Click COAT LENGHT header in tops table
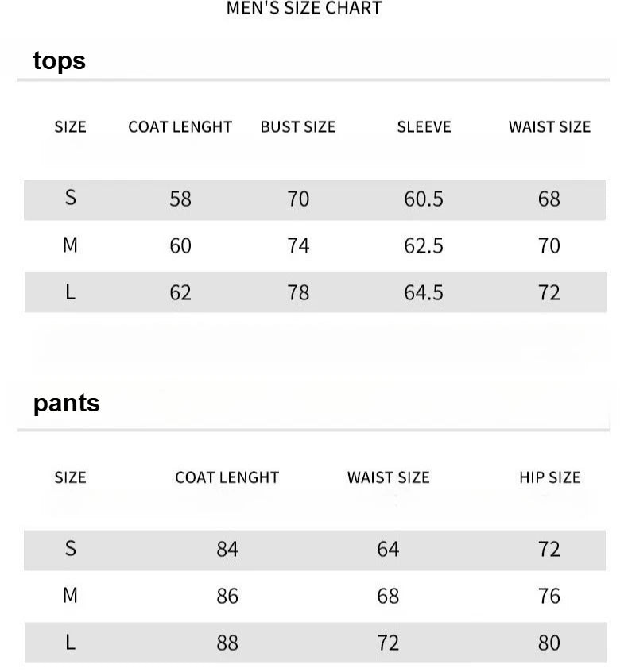Viewport: 628px width, 672px height. pyautogui.click(x=180, y=127)
